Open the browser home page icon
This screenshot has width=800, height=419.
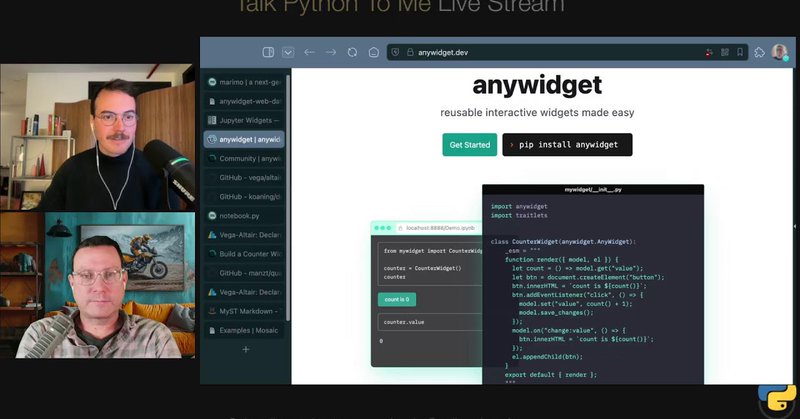click(x=373, y=52)
